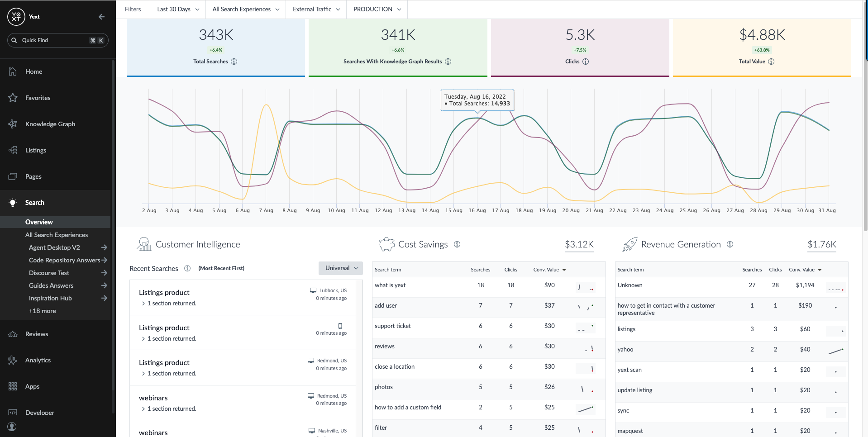Viewport: 868px width, 437px height.
Task: Change the Universal vertical dropdown
Action: 340,268
